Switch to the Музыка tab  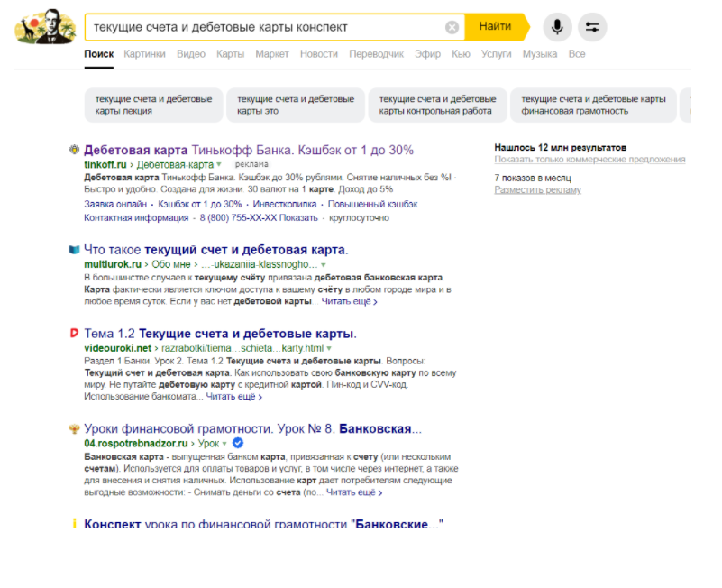pyautogui.click(x=540, y=54)
